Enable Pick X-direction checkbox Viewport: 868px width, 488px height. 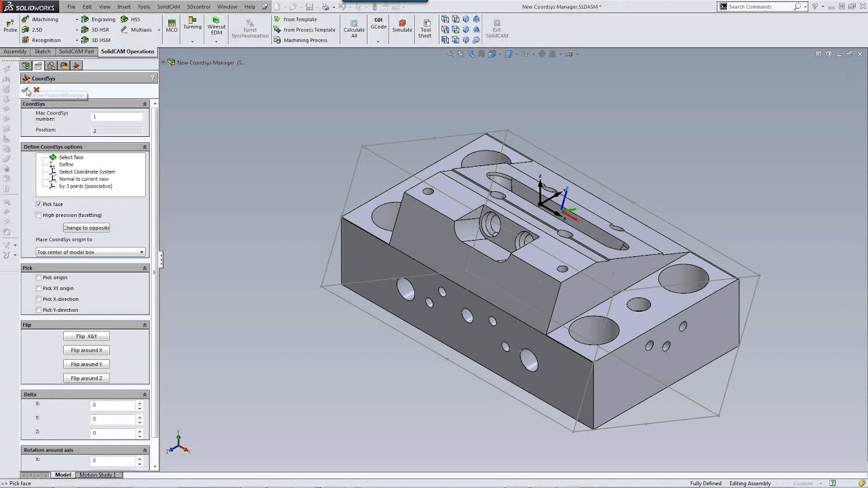click(x=39, y=299)
